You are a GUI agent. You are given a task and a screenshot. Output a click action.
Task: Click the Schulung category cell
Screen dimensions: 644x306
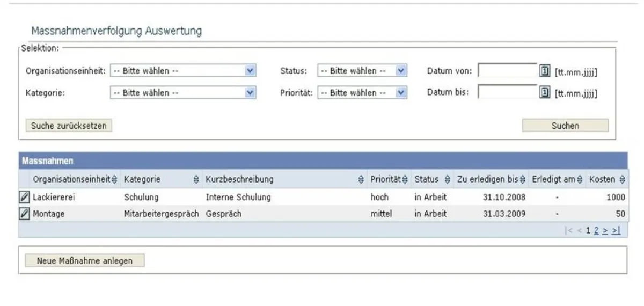[x=141, y=198]
